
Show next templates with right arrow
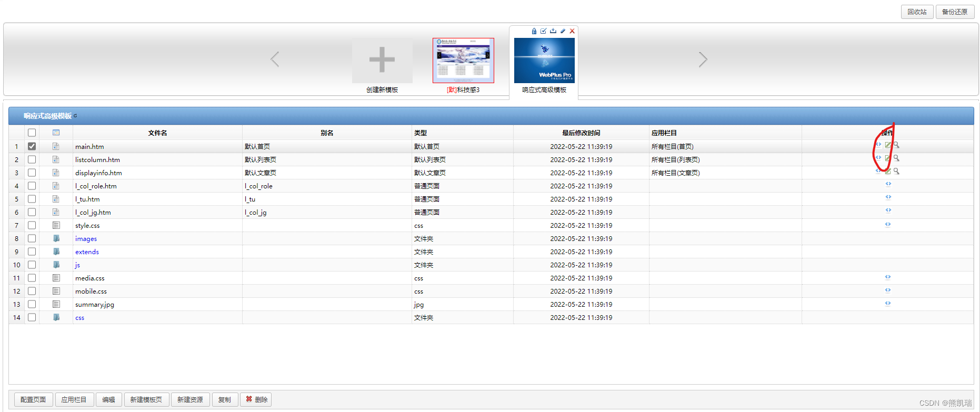tap(703, 59)
